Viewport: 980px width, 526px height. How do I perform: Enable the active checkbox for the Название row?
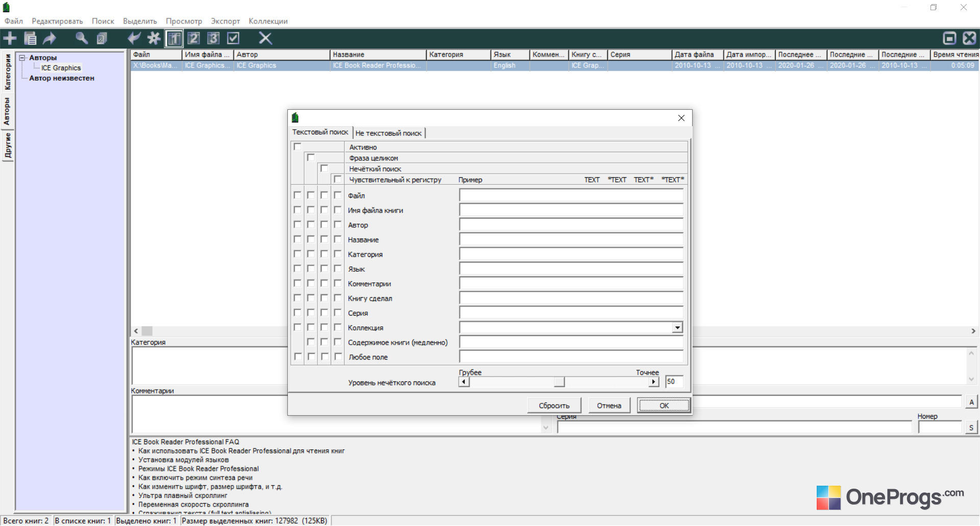(298, 240)
